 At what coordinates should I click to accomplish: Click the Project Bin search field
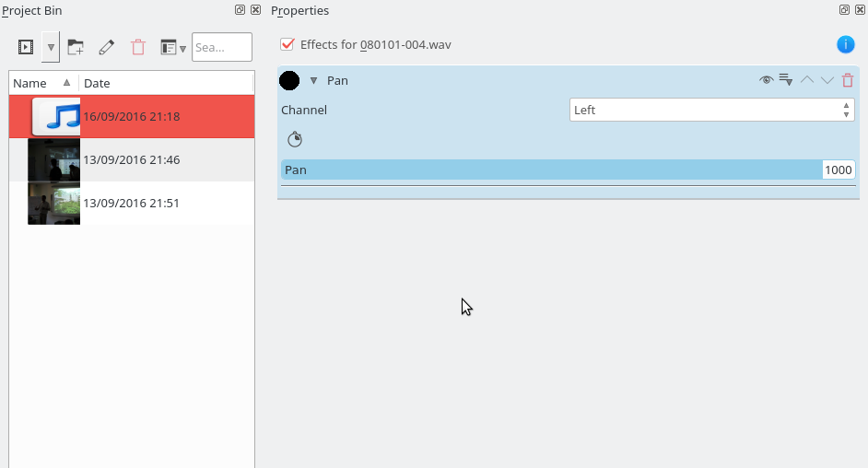222,47
